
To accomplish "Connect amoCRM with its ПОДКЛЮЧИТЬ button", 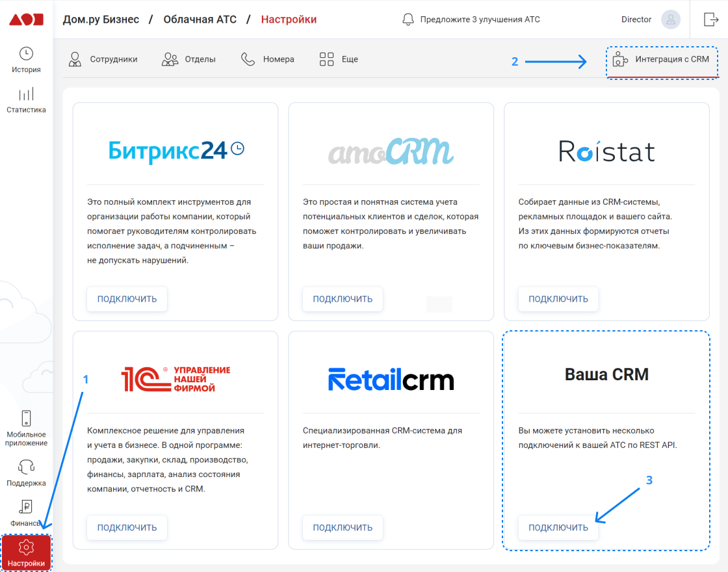I will (343, 299).
